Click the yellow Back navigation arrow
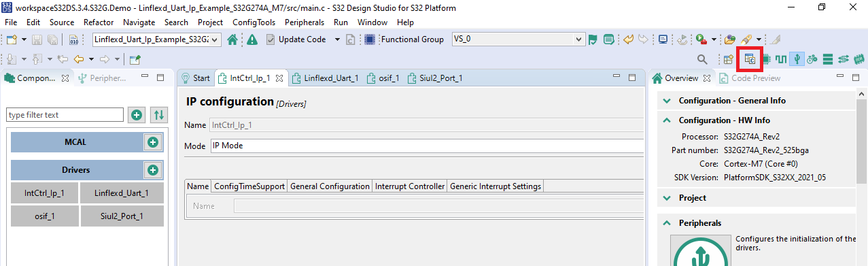Image resolution: width=868 pixels, height=266 pixels. (x=78, y=60)
